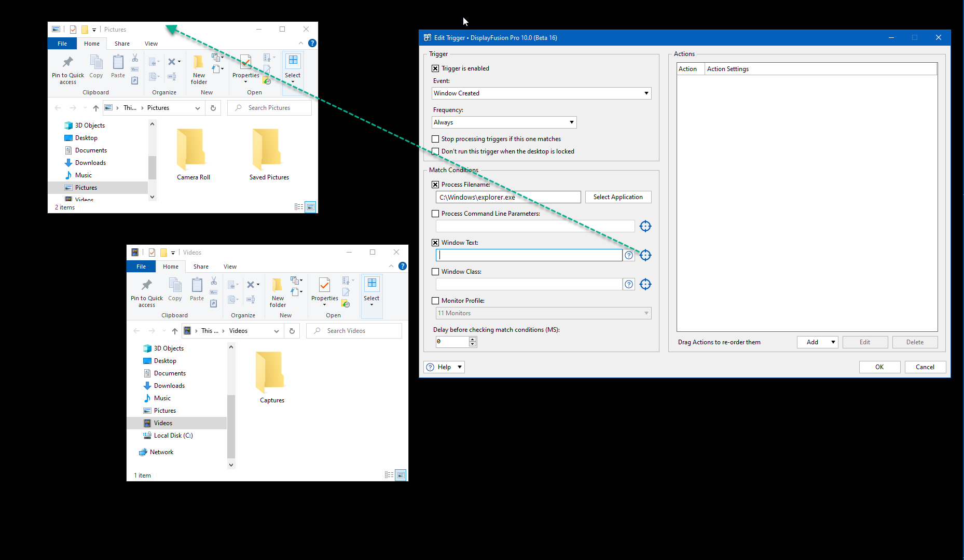Increase the delay value with up spinner
This screenshot has height=560, width=964.
472,339
